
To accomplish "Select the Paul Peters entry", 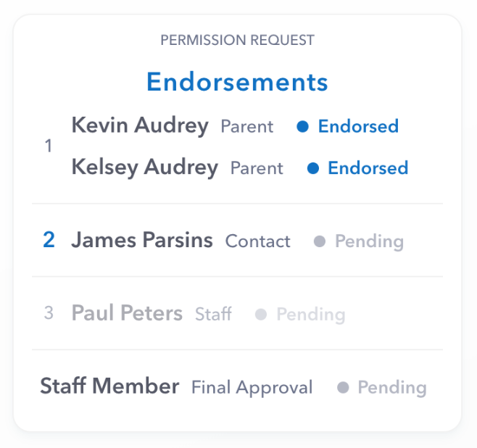I will pos(127,313).
